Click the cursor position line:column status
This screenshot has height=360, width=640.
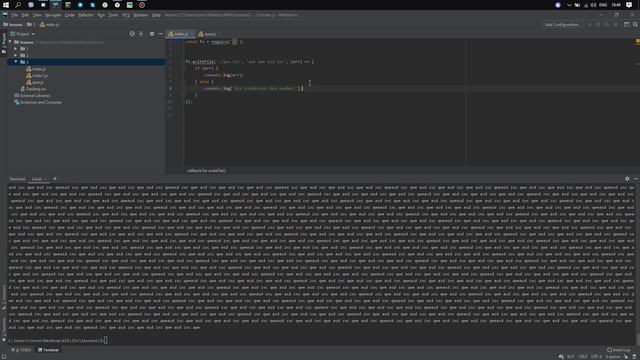tap(571, 357)
